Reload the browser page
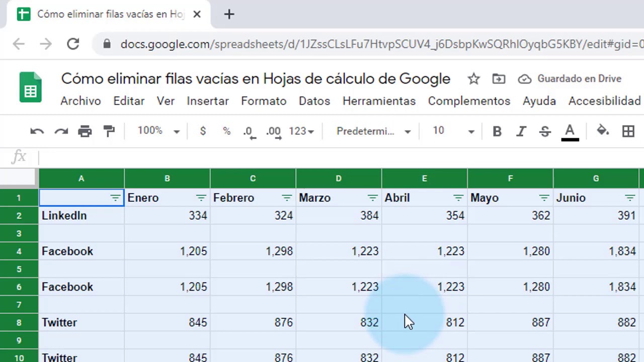This screenshot has width=644, height=362. 73,44
